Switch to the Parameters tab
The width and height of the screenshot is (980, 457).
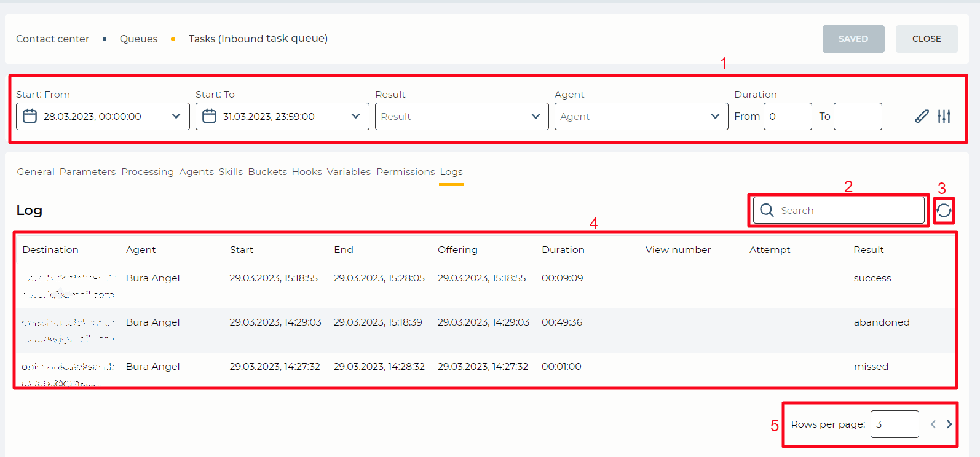click(87, 172)
